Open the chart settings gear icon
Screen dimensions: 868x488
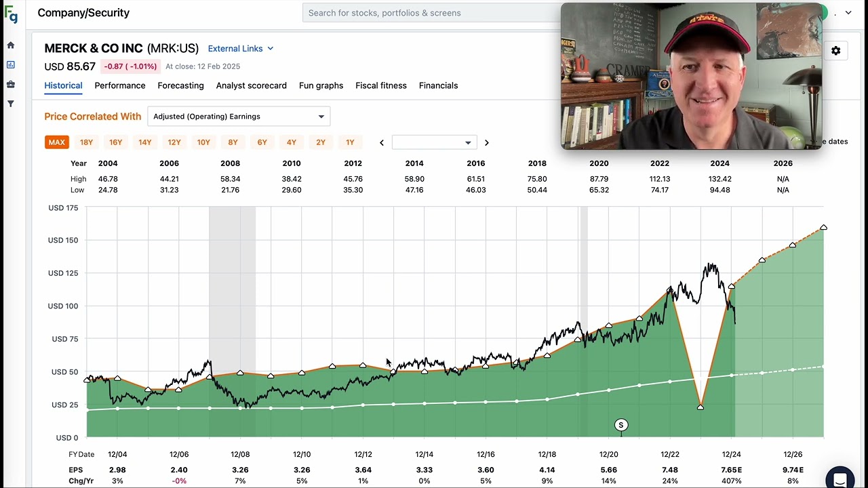(x=835, y=51)
